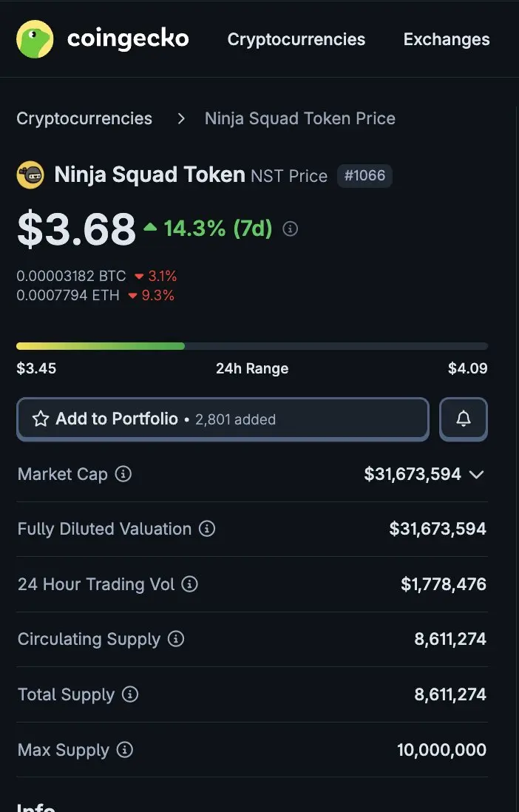Viewport: 519px width, 812px height.
Task: Click the Add to Portfolio button
Action: (223, 419)
